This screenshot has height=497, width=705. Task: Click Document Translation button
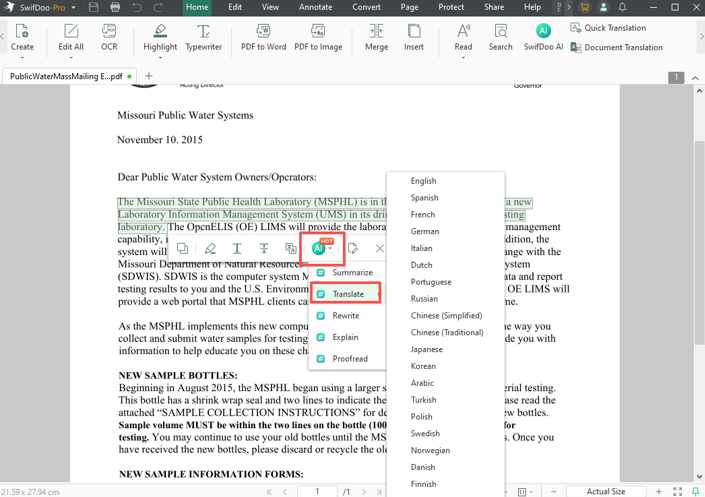point(616,47)
